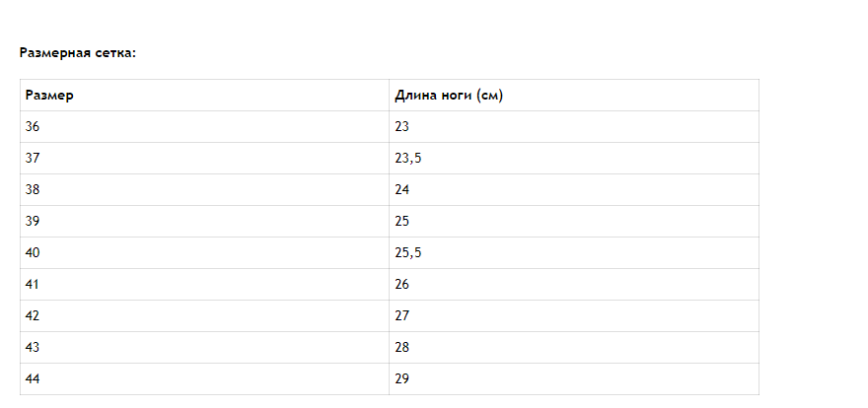Click the size 38 cell
868x408 pixels.
point(35,190)
